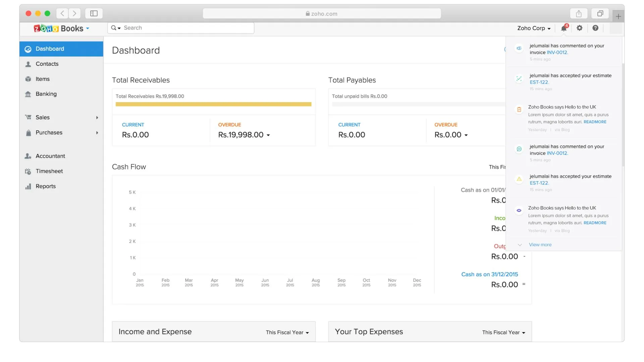Open INV-0012 link in fourth notification
This screenshot has width=644, height=362.
coord(557,153)
